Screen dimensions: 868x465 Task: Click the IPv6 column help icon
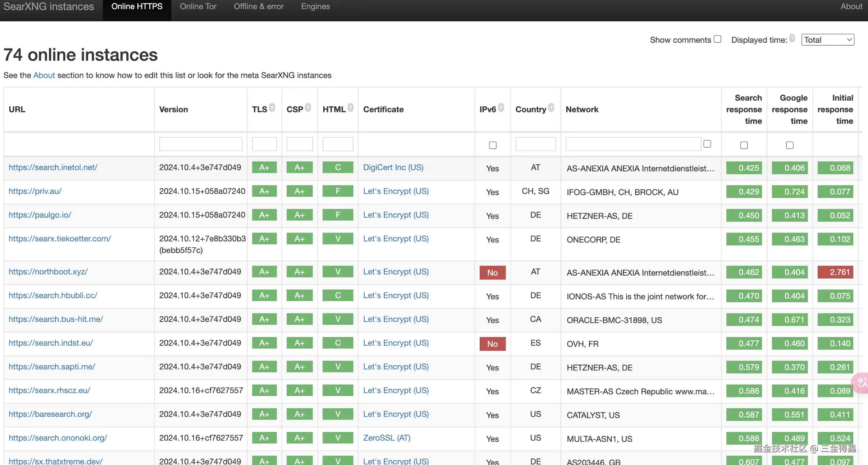(501, 107)
